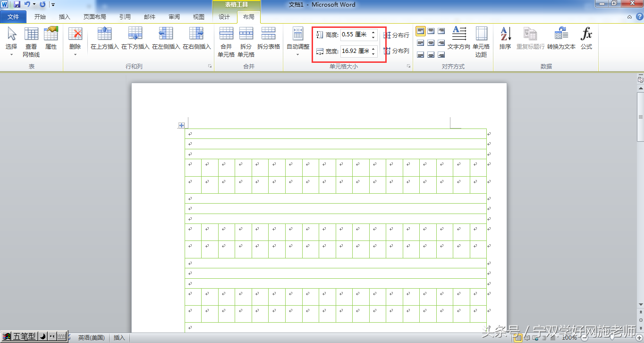Open 单元格边距 (Cell Margins)
The width and height of the screenshot is (644, 343).
coord(481,42)
